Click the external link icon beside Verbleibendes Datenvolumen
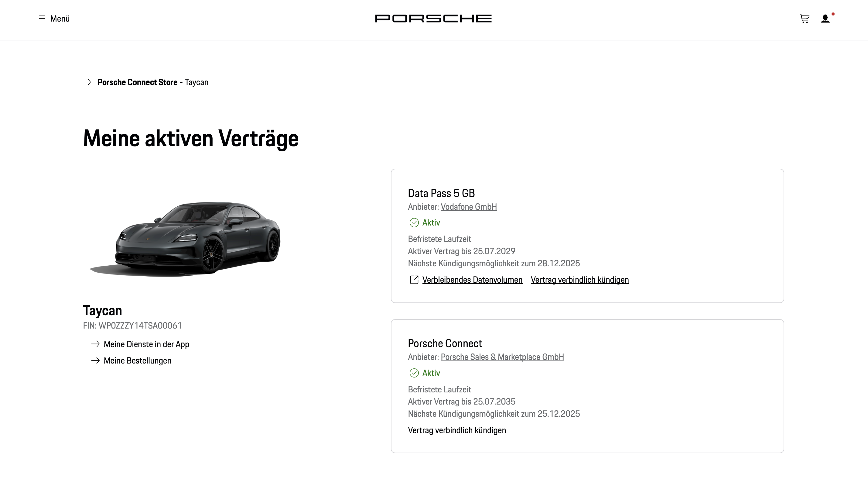 coord(414,280)
